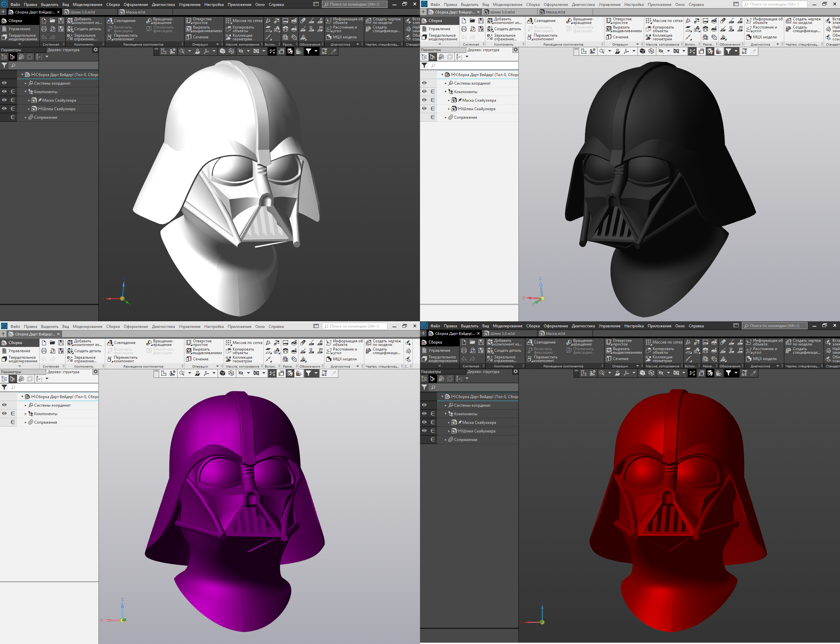Create new document in white-model window

(x=44, y=21)
